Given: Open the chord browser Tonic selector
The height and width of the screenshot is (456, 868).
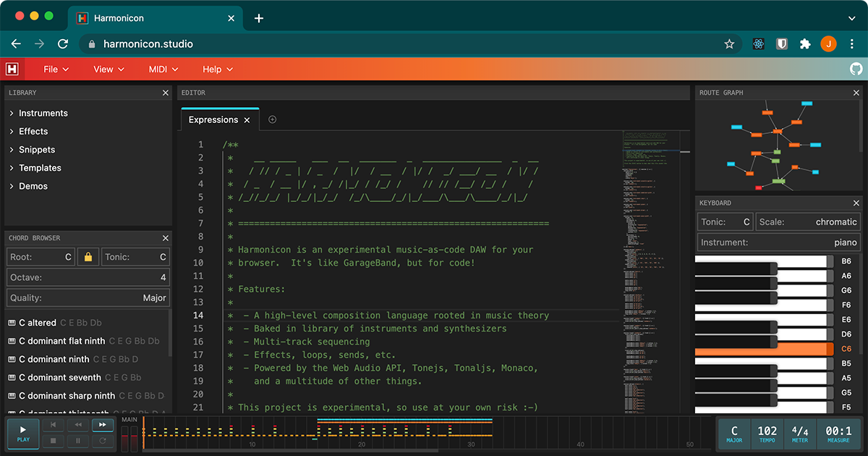Looking at the screenshot, I should 135,257.
